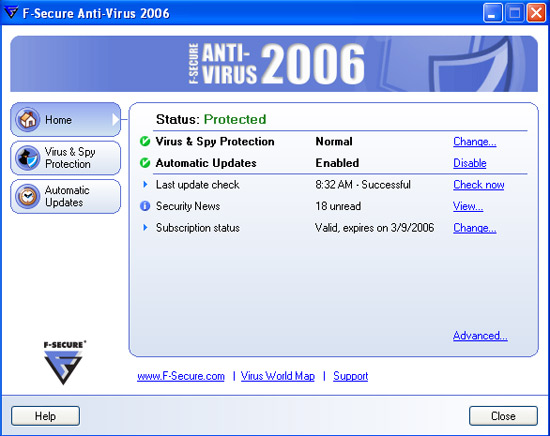Click the Home house icon in the sidebar
The image size is (550, 436).
[27, 120]
